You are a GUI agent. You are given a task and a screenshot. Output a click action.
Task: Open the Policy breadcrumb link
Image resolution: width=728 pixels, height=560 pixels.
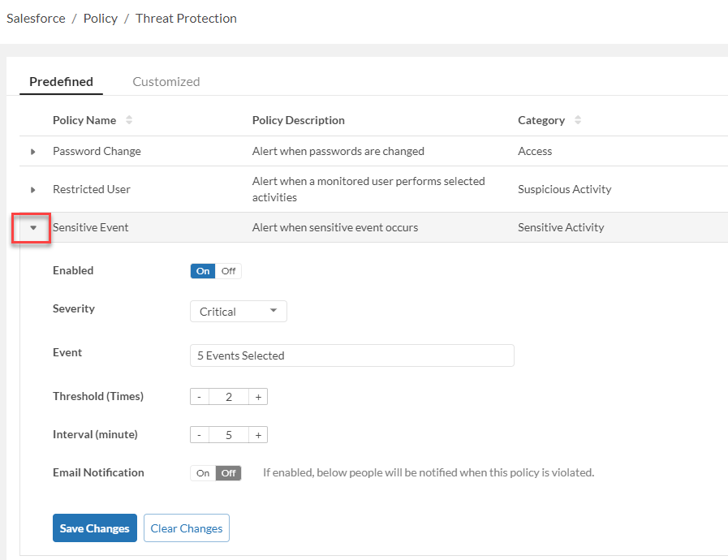(101, 19)
